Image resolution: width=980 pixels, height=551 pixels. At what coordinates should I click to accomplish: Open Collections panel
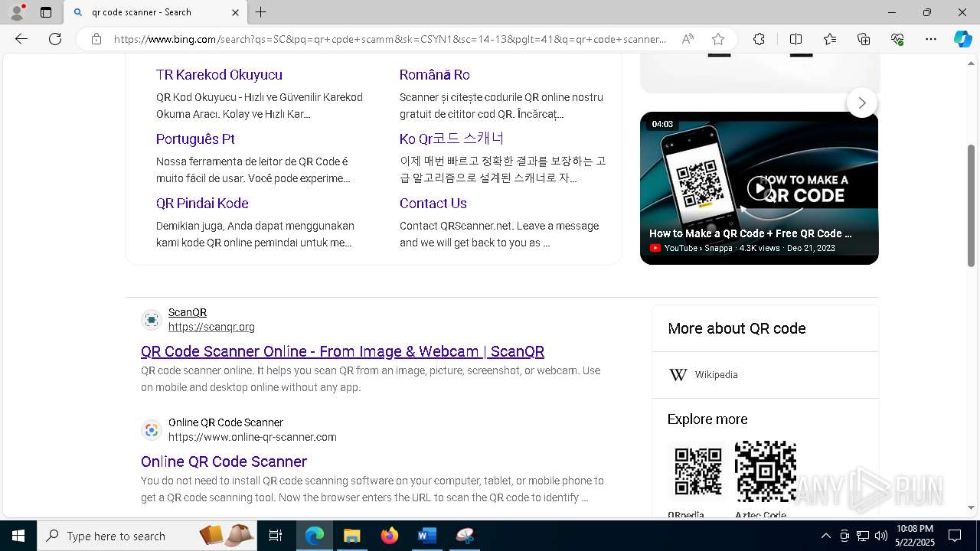click(x=864, y=39)
